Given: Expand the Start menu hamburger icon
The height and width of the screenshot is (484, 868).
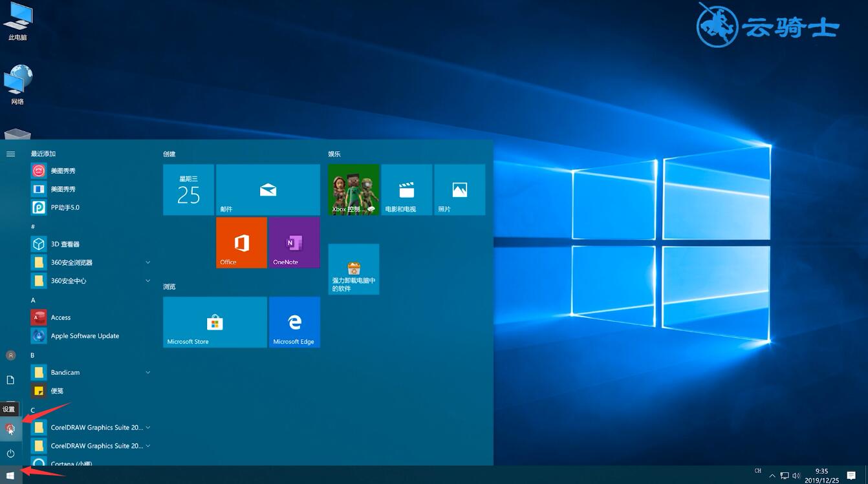Looking at the screenshot, I should point(10,154).
